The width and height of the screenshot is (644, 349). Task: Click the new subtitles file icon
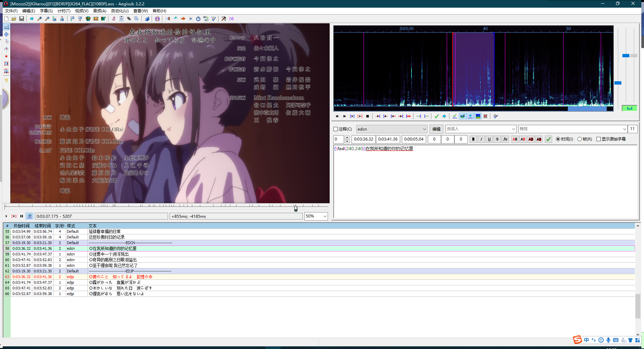click(x=6, y=19)
